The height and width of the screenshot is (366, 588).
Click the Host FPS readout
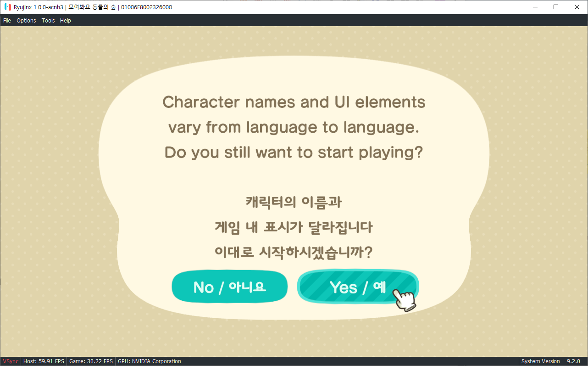[44, 361]
